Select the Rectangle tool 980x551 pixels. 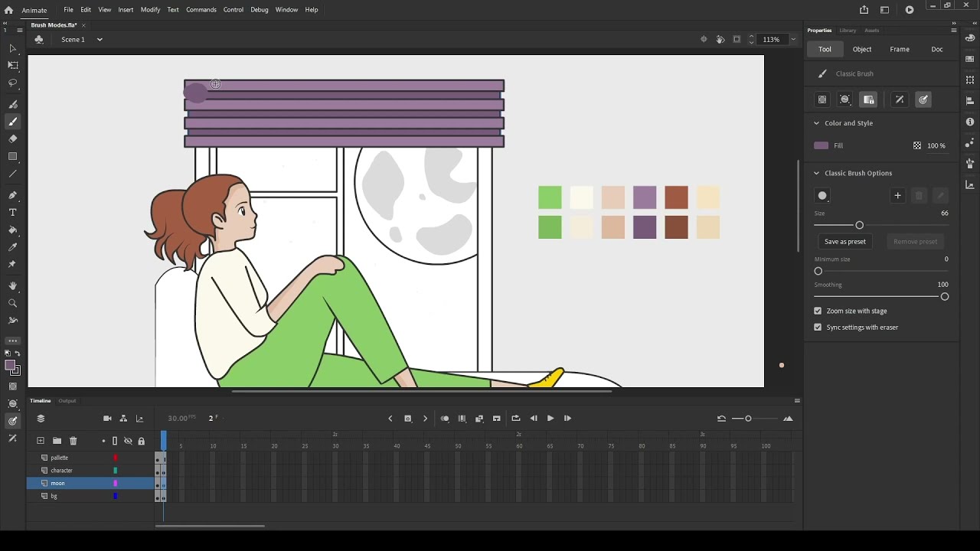click(13, 156)
